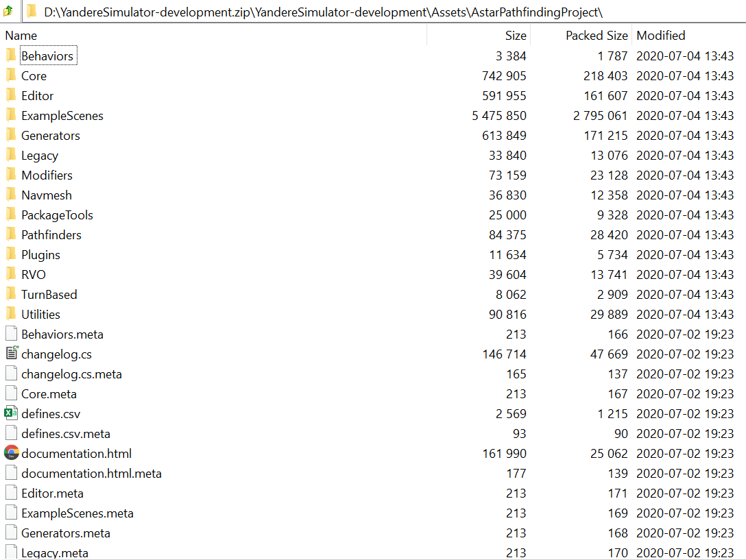Select the Navmesh folder name

point(46,195)
